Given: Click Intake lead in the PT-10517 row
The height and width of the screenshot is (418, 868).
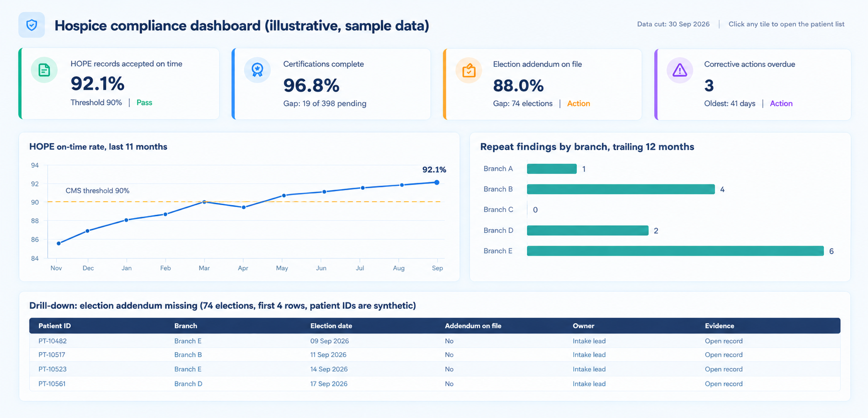Looking at the screenshot, I should click(x=589, y=355).
